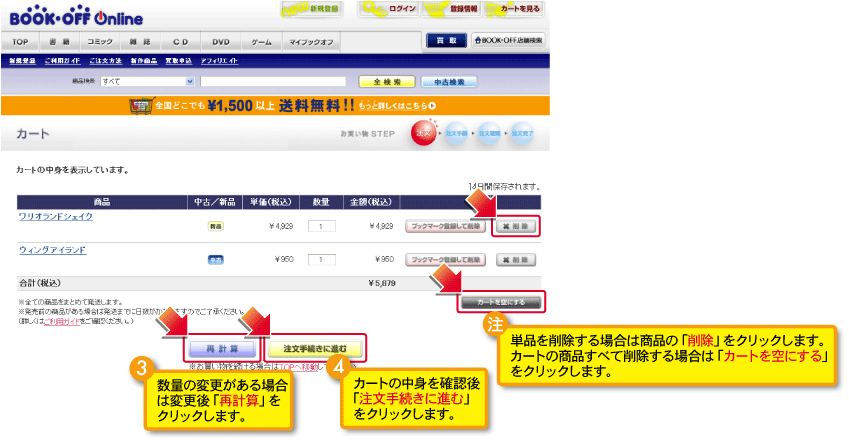Open the コミック tab

100,42
